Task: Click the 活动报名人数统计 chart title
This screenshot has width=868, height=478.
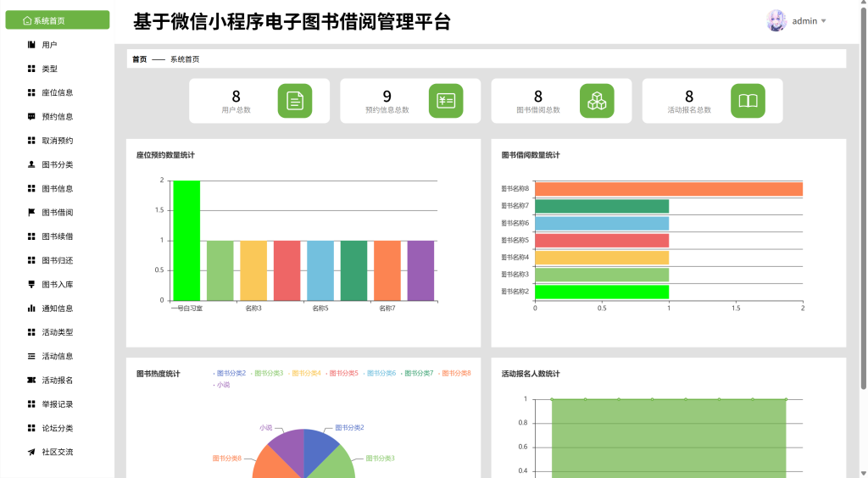Action: coord(531,374)
